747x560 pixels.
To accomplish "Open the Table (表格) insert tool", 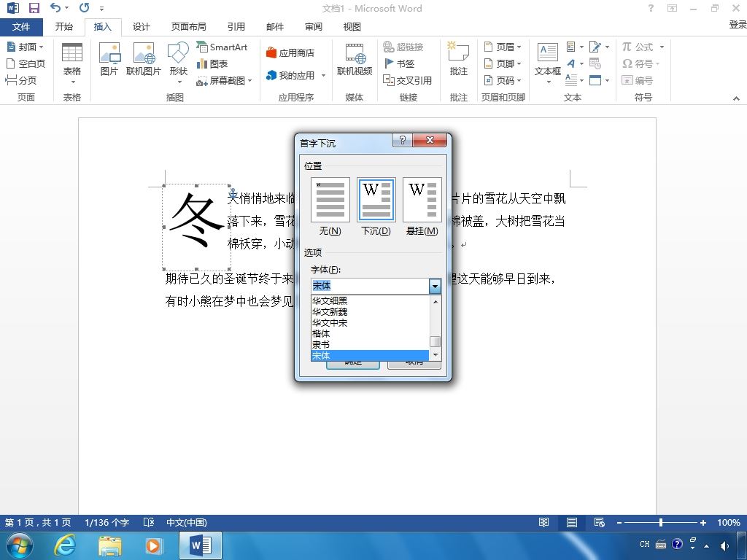I will click(x=72, y=62).
